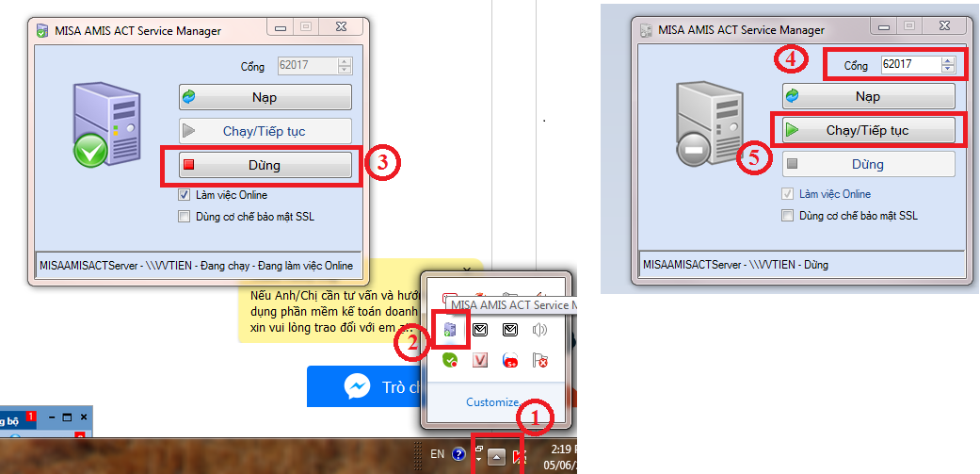
Task: Click Dừng in the running Service Manager window
Action: pos(265,165)
